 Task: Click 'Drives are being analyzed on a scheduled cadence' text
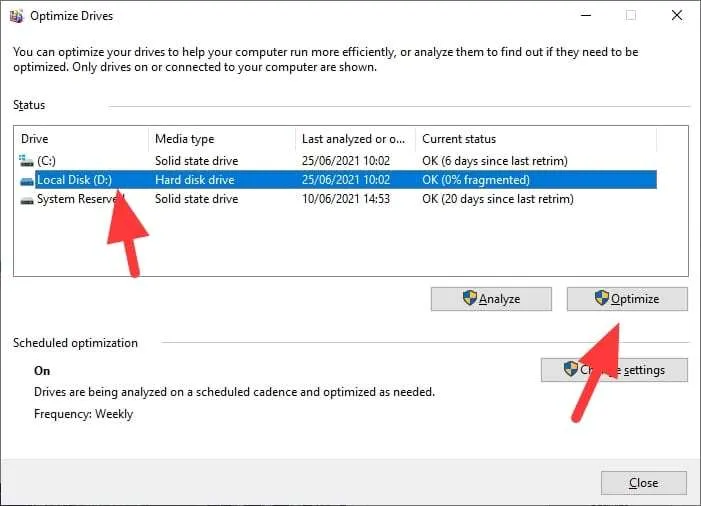click(x=234, y=392)
